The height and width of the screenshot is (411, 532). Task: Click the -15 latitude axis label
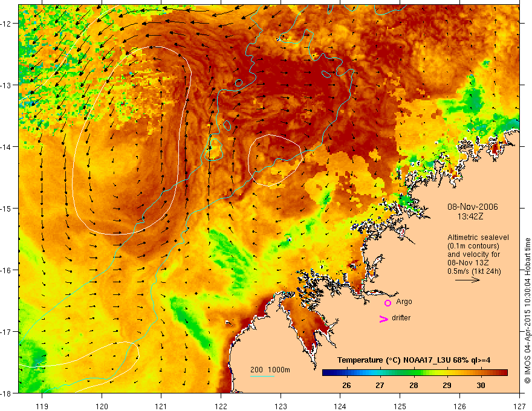tap(7, 208)
